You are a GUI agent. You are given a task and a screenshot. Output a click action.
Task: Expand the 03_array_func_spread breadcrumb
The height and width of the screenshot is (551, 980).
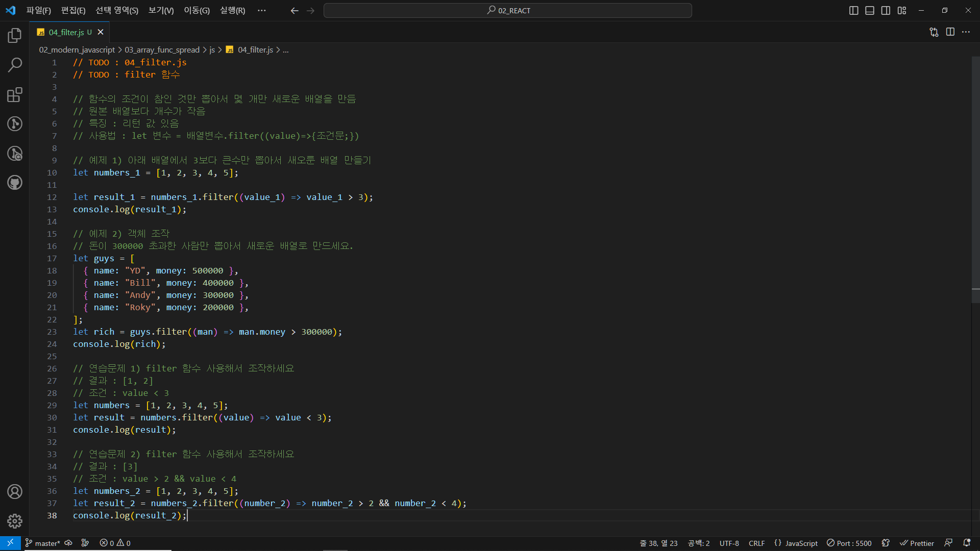point(162,49)
